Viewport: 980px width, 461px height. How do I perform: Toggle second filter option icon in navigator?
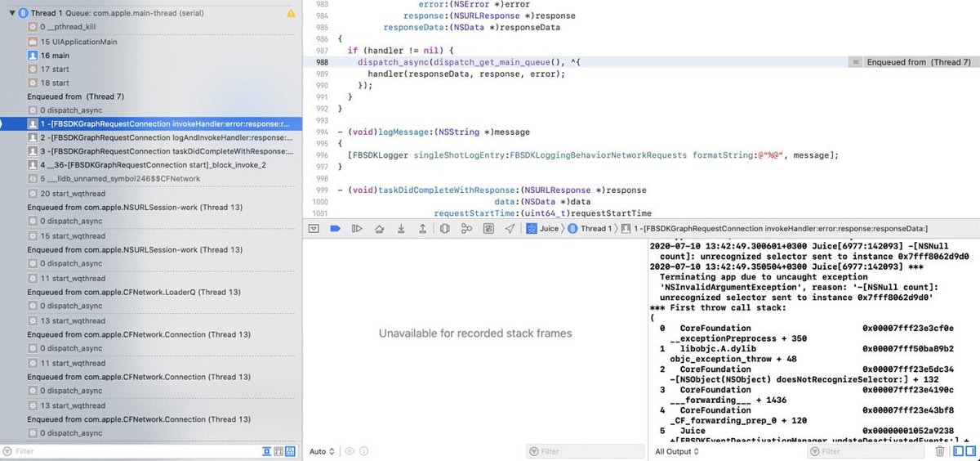pyautogui.click(x=279, y=451)
